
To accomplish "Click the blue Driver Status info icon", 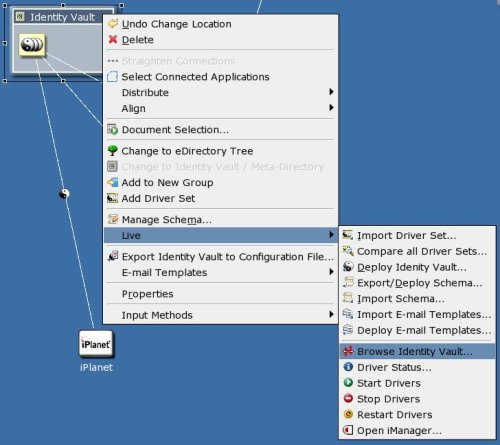I will coord(348,367).
